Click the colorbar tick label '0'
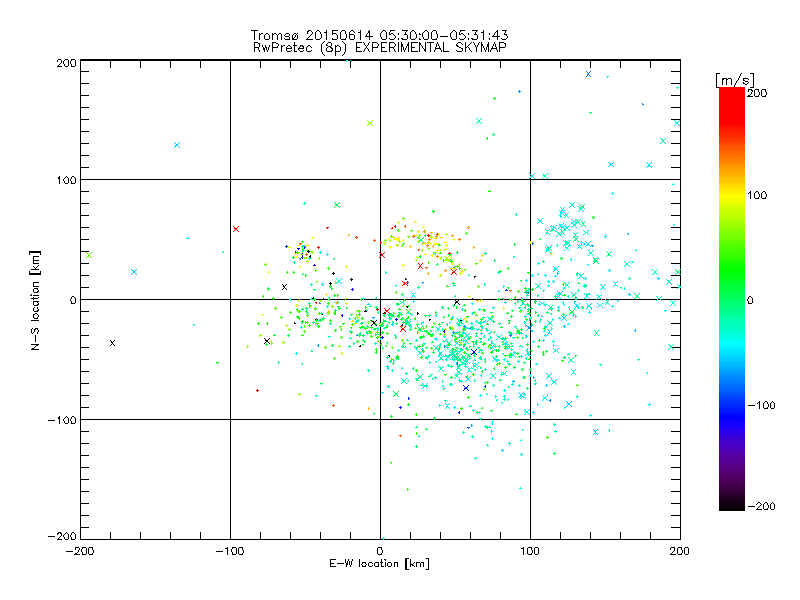Image resolution: width=800 pixels, height=600 pixels. [x=750, y=300]
